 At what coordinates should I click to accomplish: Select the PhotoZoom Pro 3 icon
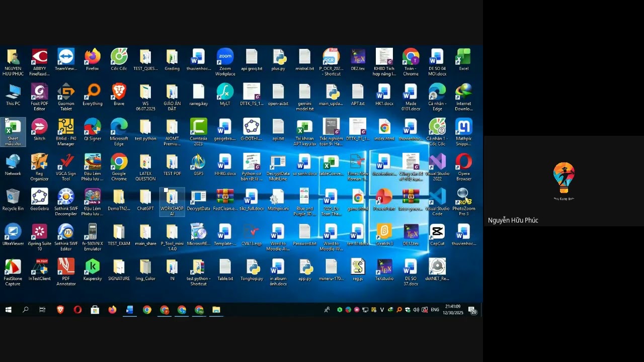(x=464, y=202)
